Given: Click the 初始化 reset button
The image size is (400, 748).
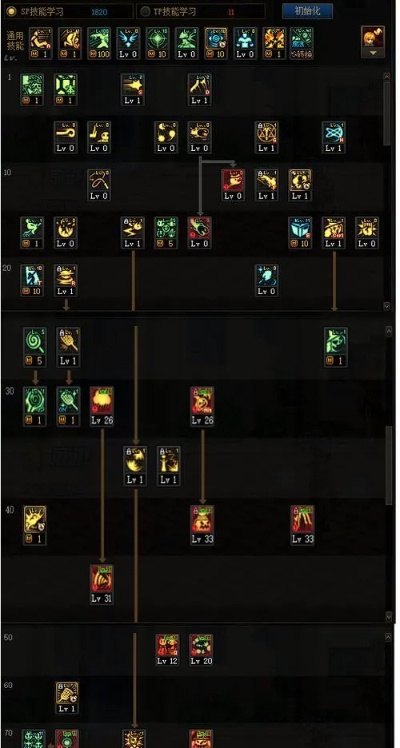Looking at the screenshot, I should tap(307, 11).
